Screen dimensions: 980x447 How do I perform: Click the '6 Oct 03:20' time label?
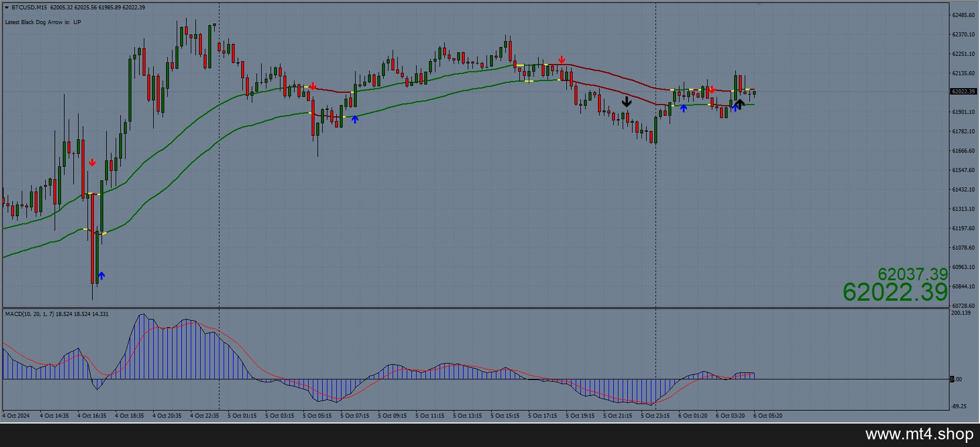(730, 416)
